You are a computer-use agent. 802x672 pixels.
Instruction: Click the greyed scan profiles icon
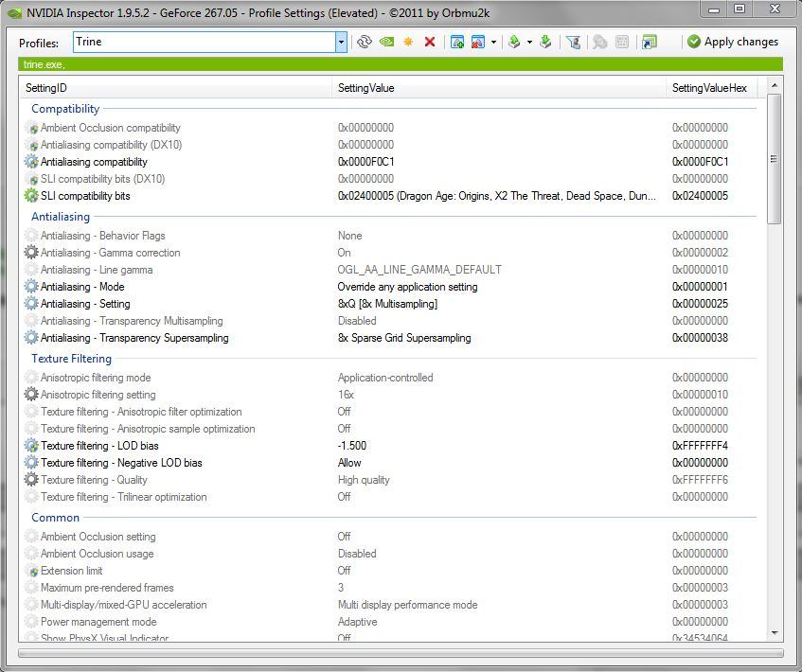click(x=600, y=42)
